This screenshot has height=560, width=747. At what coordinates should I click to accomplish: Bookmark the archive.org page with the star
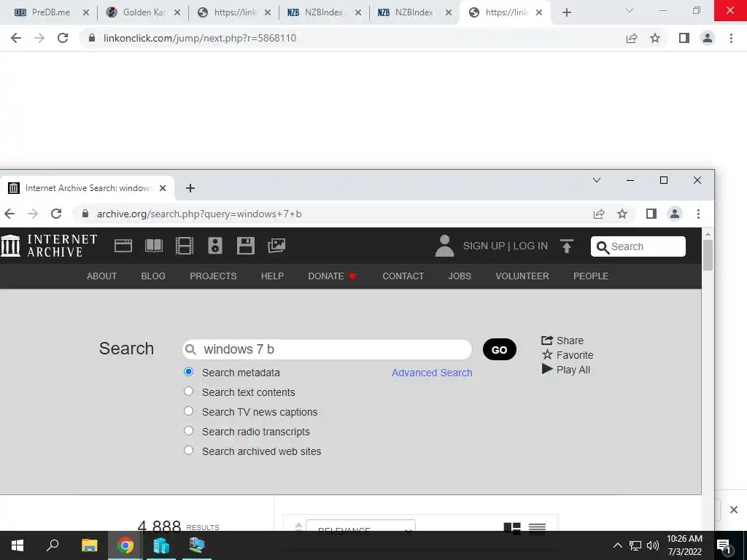[622, 214]
